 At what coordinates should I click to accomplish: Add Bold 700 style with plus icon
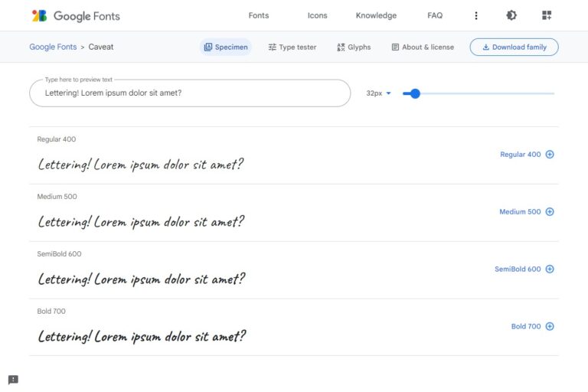click(x=549, y=327)
